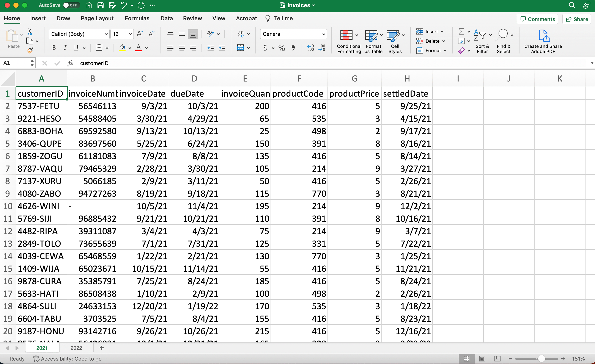Image resolution: width=595 pixels, height=364 pixels.
Task: Click the 2022 sheet tab
Action: click(76, 348)
